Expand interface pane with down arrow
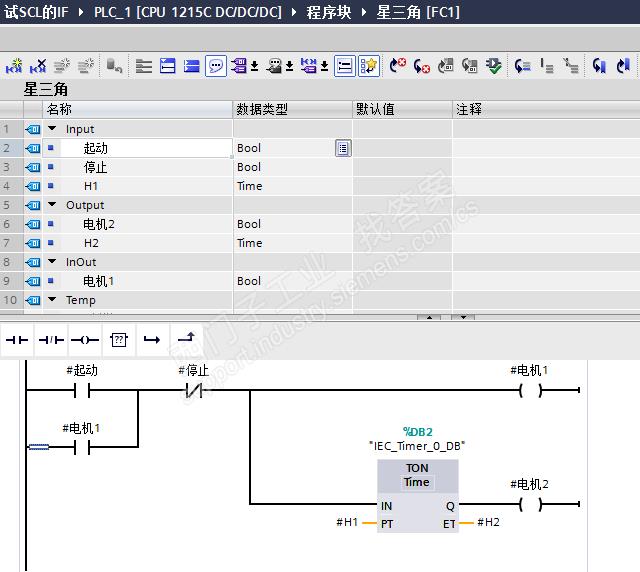 pos(463,317)
